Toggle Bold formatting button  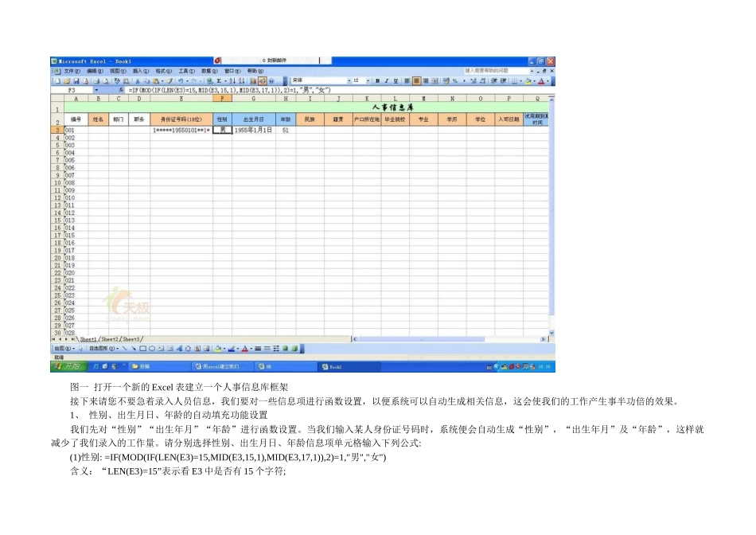[x=377, y=81]
